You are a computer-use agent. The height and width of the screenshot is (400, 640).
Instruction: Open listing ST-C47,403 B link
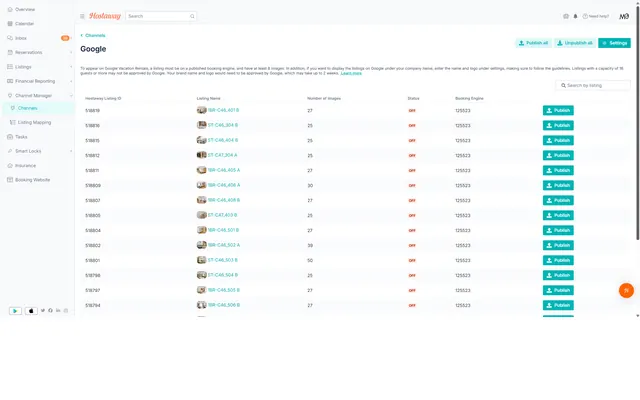coord(222,215)
